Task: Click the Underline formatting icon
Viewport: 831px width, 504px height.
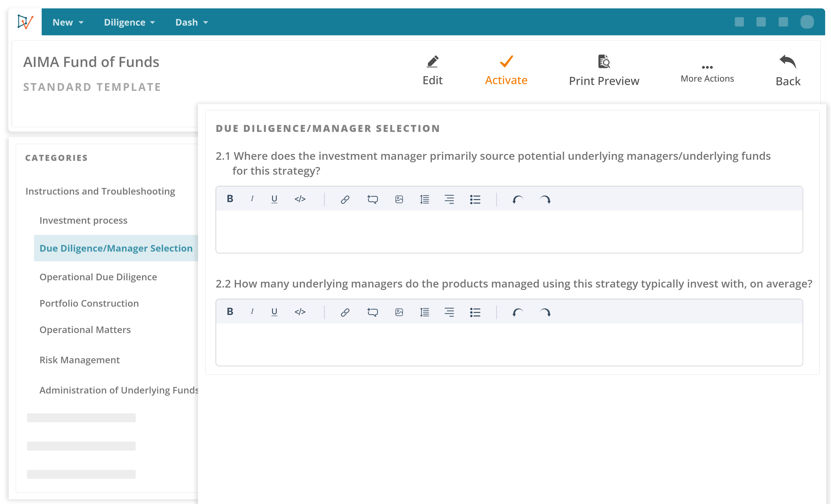Action: pyautogui.click(x=274, y=199)
